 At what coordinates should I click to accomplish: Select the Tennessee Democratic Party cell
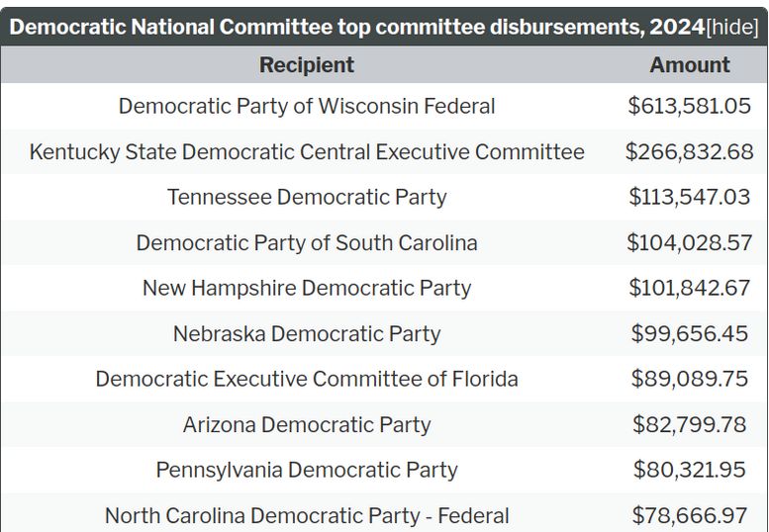307,197
